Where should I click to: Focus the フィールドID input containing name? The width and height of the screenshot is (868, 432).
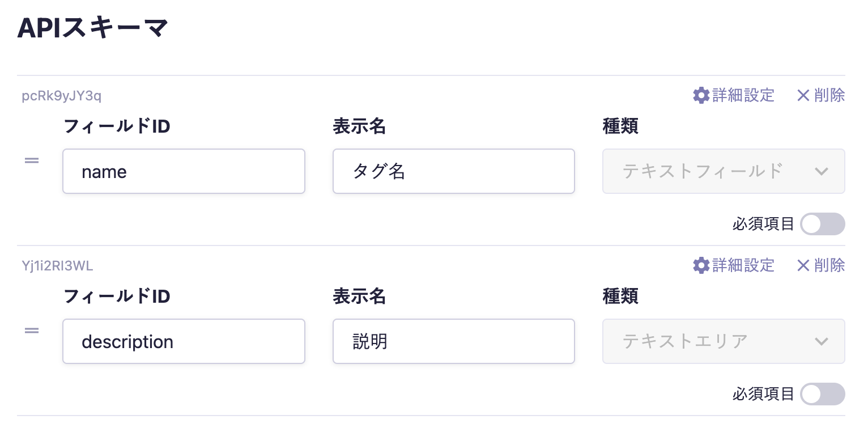point(184,171)
